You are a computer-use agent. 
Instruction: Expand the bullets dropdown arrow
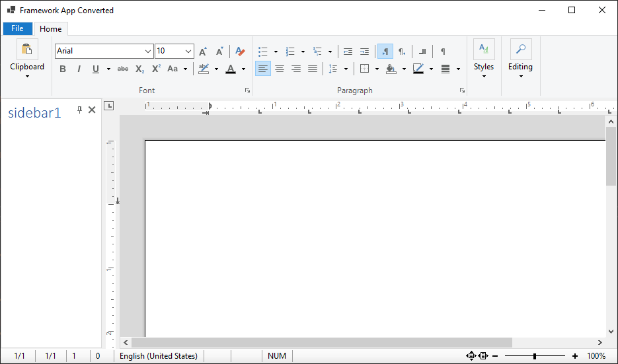pyautogui.click(x=276, y=52)
